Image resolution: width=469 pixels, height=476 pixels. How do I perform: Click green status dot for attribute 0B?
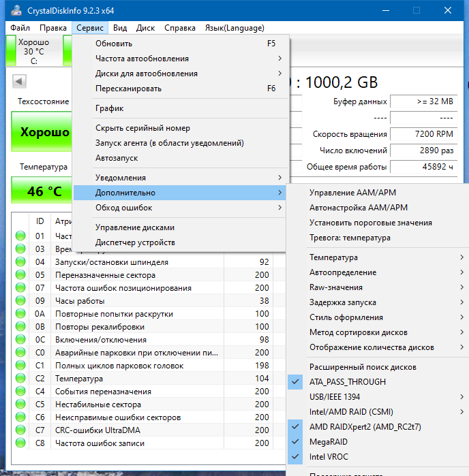pyautogui.click(x=20, y=326)
